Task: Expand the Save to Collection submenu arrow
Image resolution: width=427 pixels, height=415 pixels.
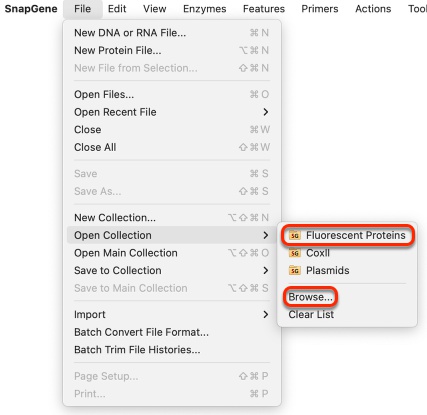Action: [x=265, y=270]
